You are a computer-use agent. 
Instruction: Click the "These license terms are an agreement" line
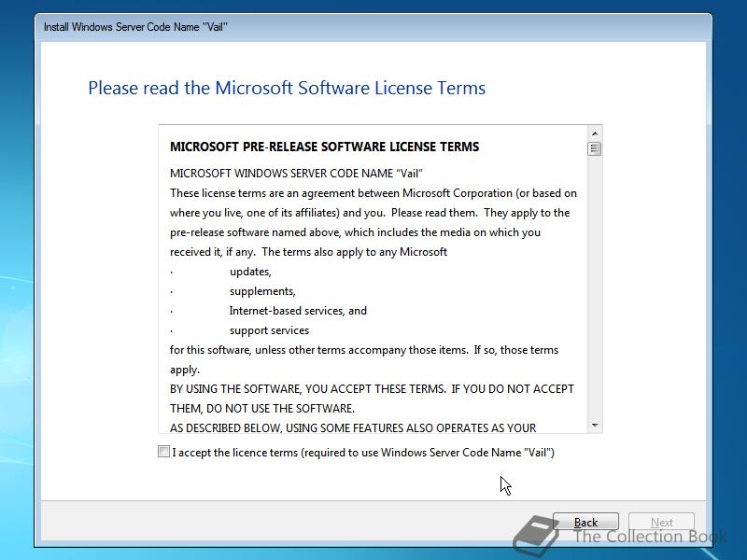373,193
